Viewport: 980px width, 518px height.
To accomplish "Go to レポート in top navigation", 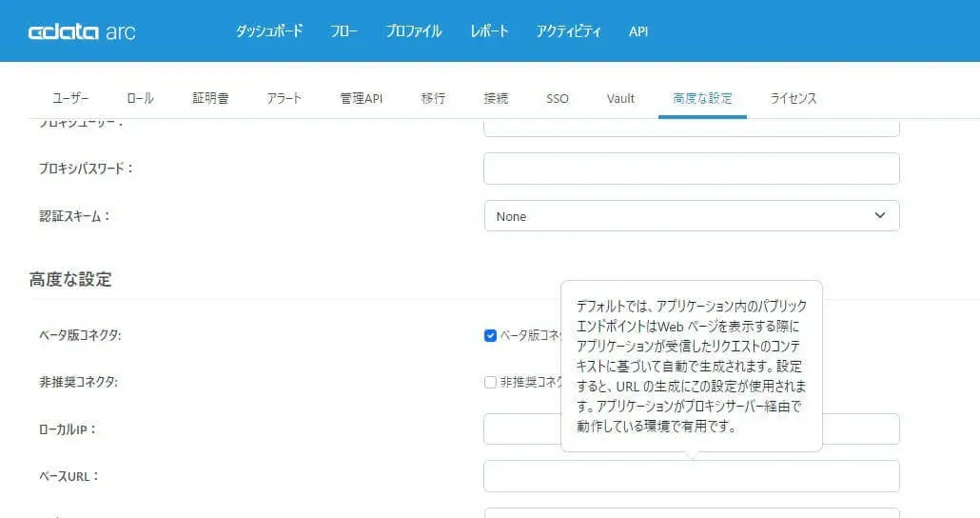I will (489, 31).
